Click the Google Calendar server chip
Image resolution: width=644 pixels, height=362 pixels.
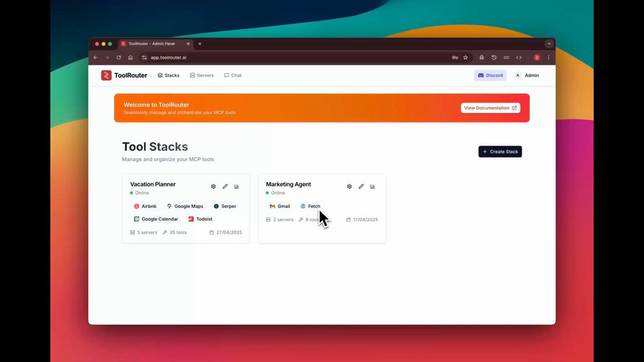(156, 219)
